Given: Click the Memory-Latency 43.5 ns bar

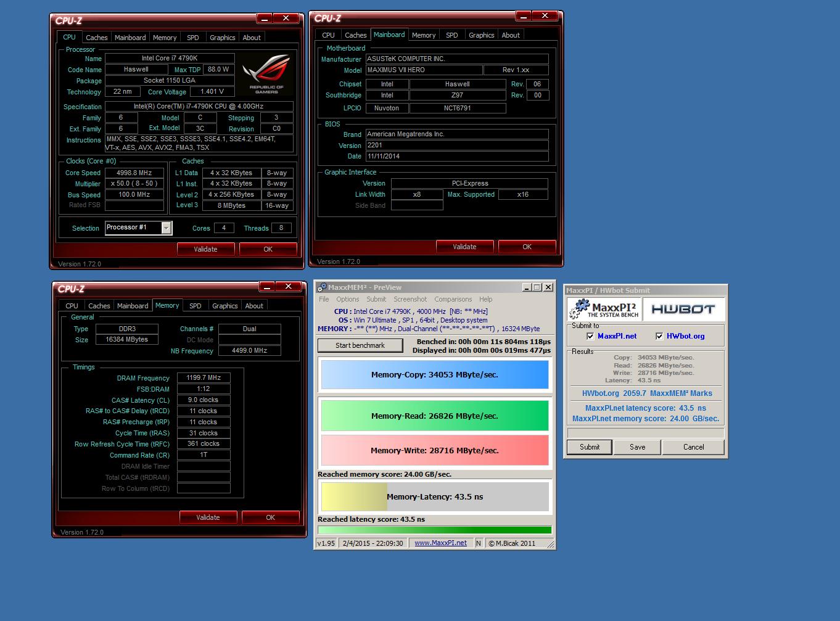Looking at the screenshot, I should coord(435,496).
